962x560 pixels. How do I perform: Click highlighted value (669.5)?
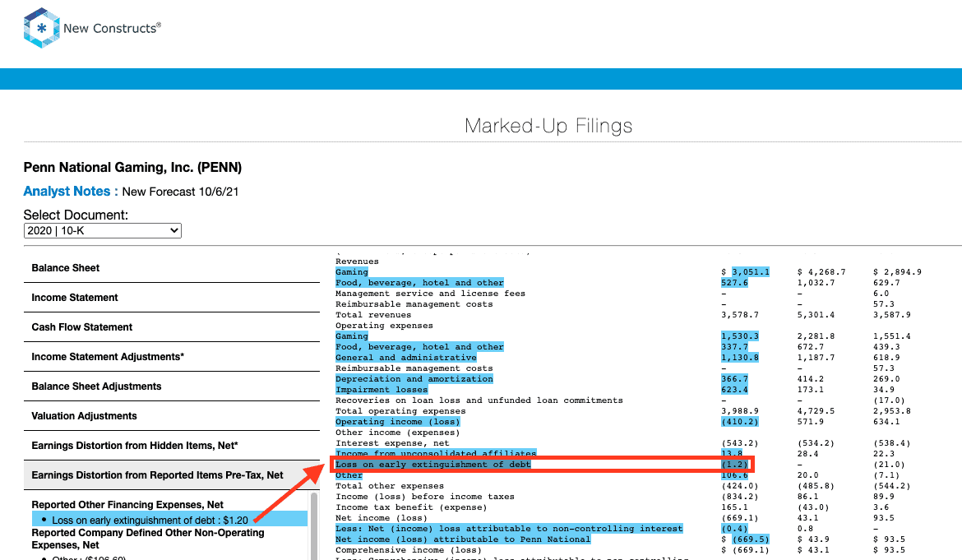tap(751, 539)
